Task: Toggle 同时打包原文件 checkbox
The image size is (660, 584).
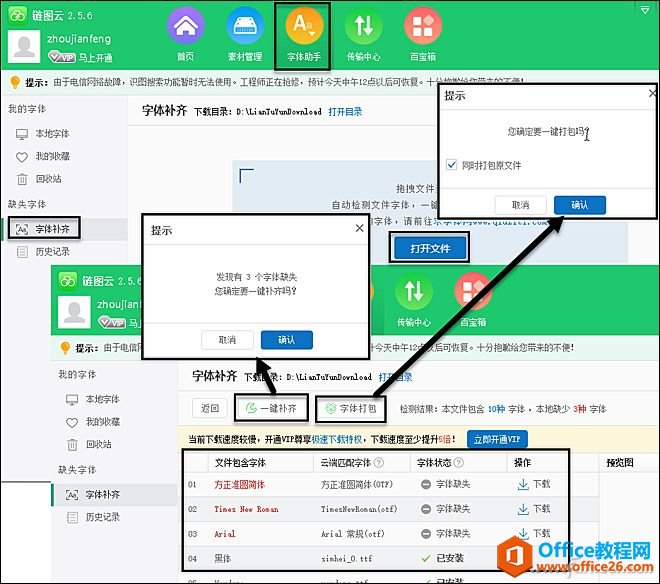Action: tap(451, 165)
